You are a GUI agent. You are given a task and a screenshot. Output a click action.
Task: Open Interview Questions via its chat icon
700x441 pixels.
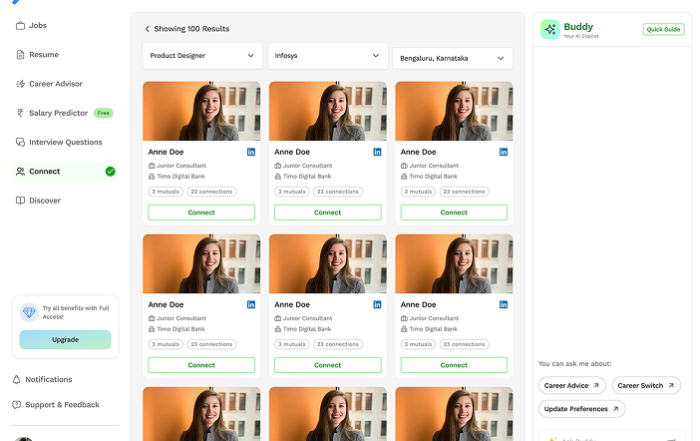point(20,142)
